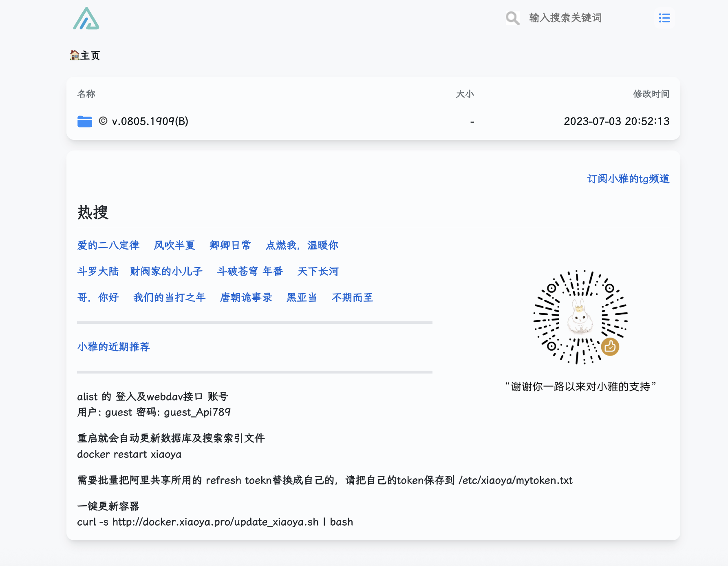The height and width of the screenshot is (566, 728).
Task: Click the rabbit QR code image
Action: coord(580,317)
